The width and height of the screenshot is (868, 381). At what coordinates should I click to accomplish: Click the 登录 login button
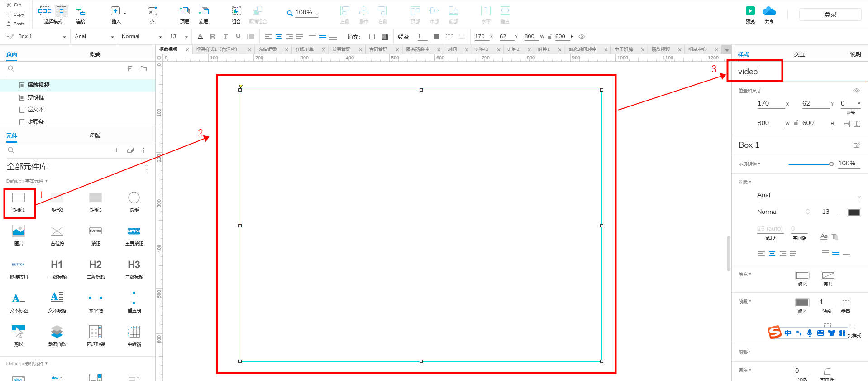tap(830, 14)
